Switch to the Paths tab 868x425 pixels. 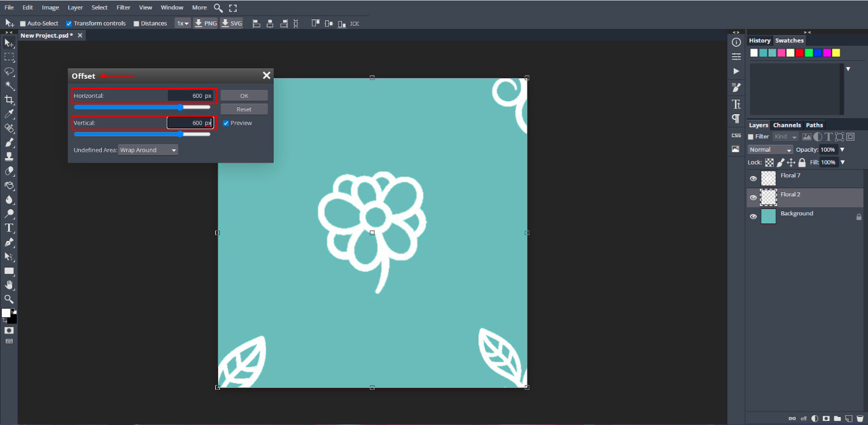(x=814, y=125)
